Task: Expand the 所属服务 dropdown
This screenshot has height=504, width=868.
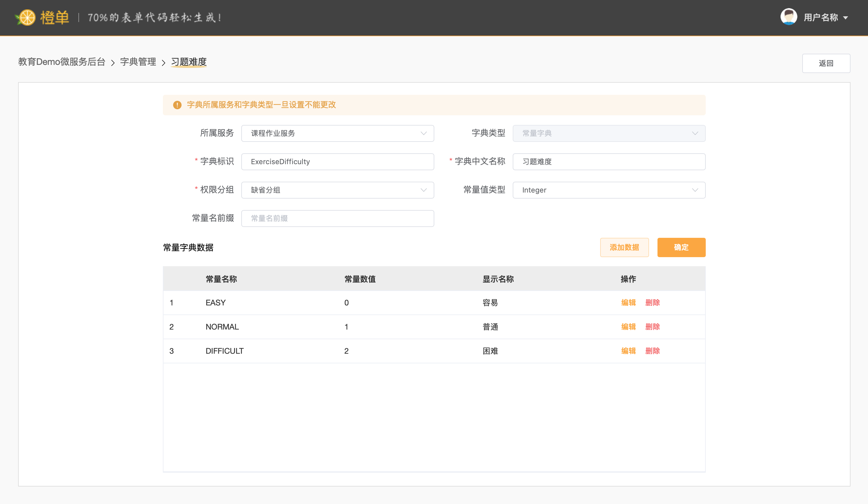Action: [x=337, y=133]
